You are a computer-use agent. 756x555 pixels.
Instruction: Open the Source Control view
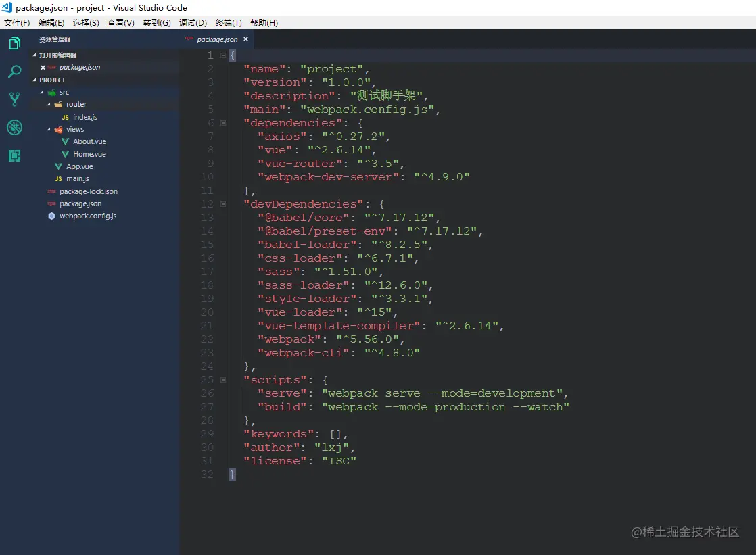(14, 99)
